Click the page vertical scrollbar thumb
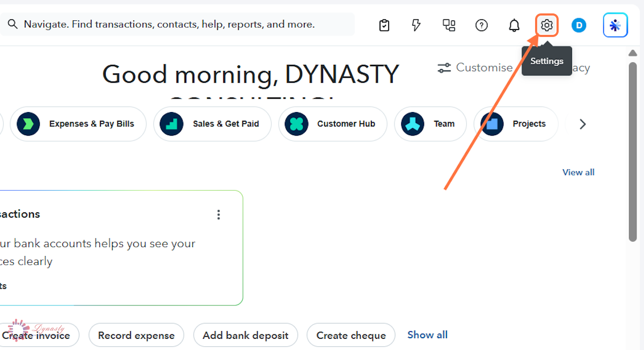The height and width of the screenshot is (350, 644). tap(633, 153)
